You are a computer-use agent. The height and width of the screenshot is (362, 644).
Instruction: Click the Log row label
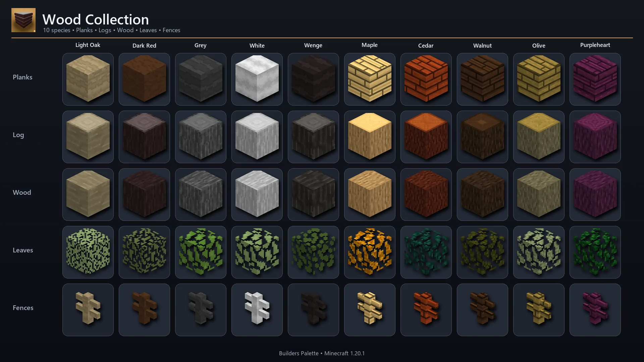(18, 135)
